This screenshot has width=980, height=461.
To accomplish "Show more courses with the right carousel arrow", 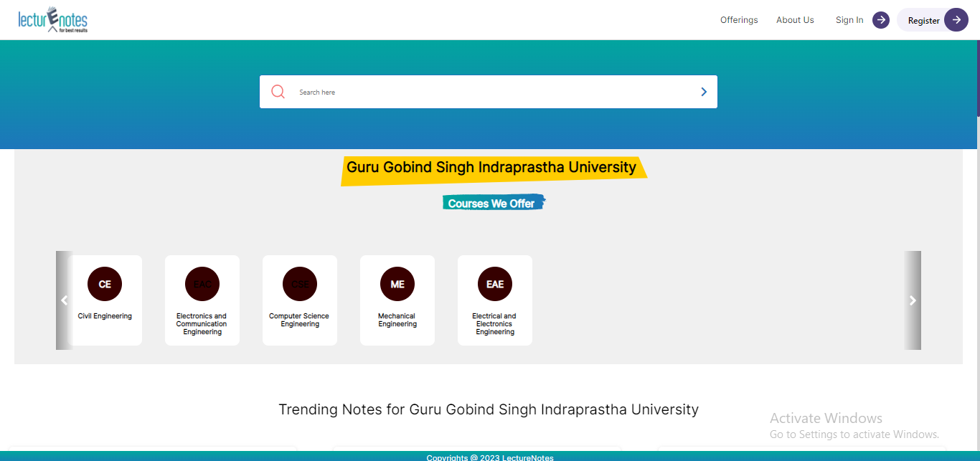I will 913,300.
